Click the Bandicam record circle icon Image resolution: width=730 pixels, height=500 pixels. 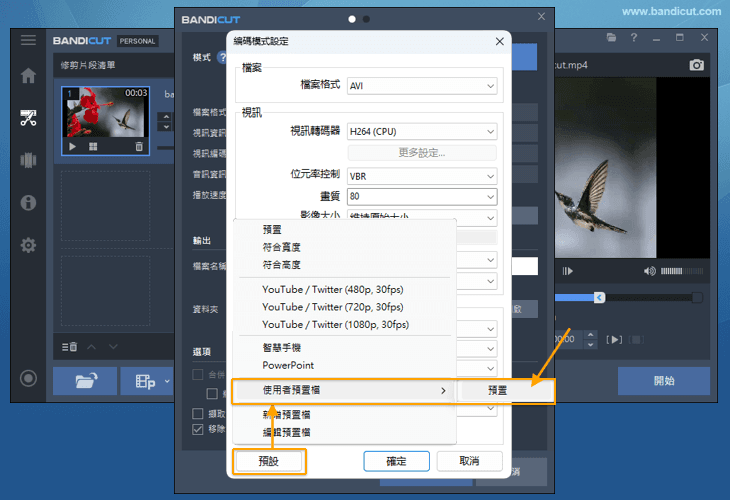click(x=28, y=378)
